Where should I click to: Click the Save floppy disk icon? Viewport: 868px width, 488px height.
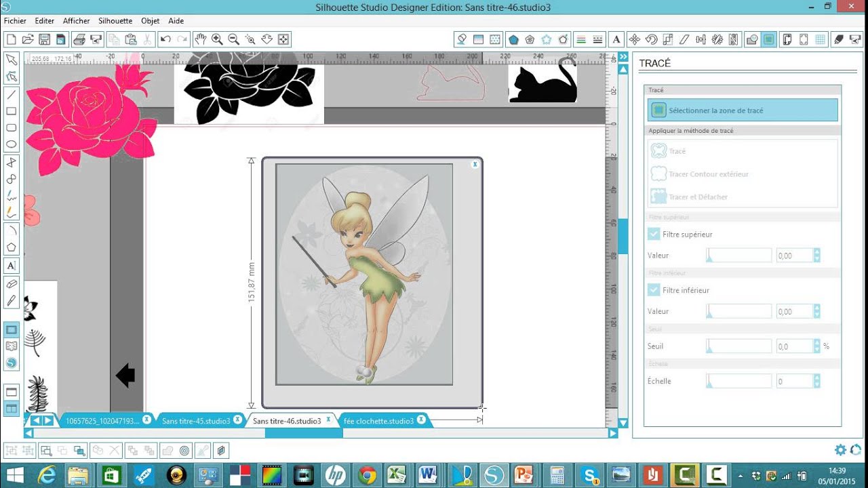(44, 39)
